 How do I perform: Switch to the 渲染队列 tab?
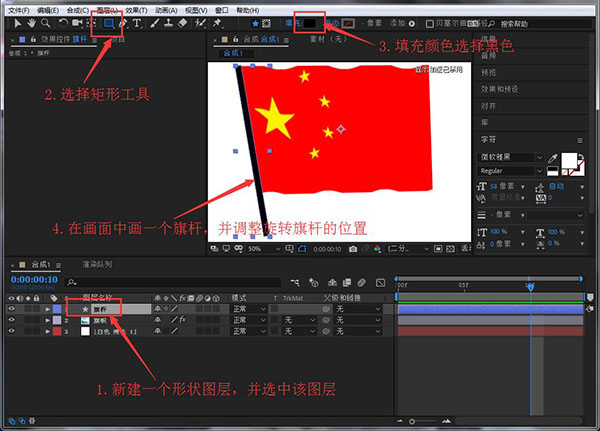click(x=97, y=264)
